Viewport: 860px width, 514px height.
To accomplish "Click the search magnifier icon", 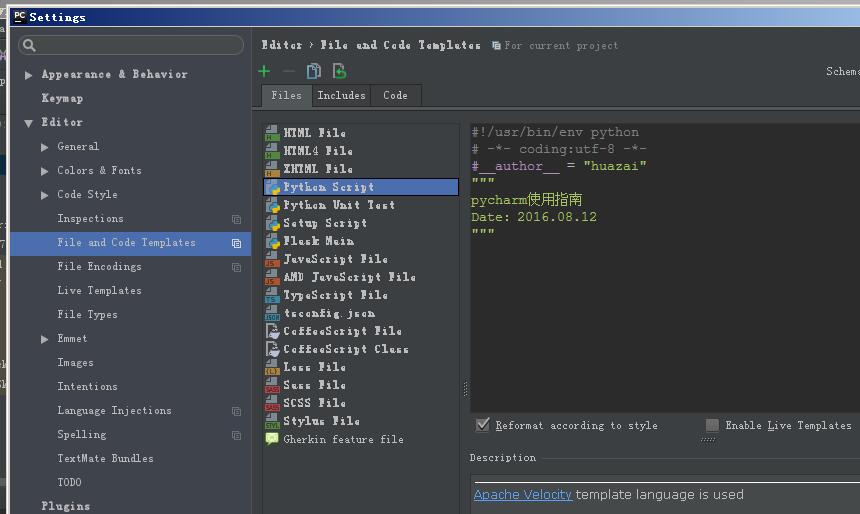I will (x=30, y=46).
